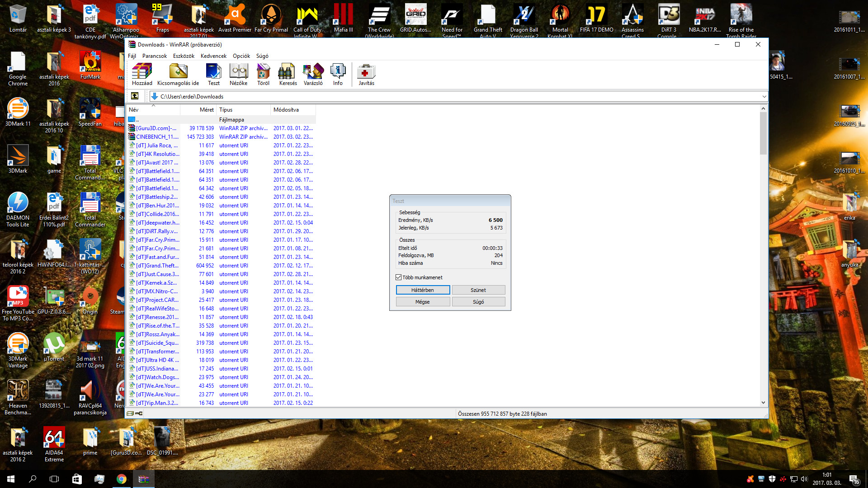Image resolution: width=868 pixels, height=488 pixels.
Task: Go up one folder level
Action: coord(135,96)
